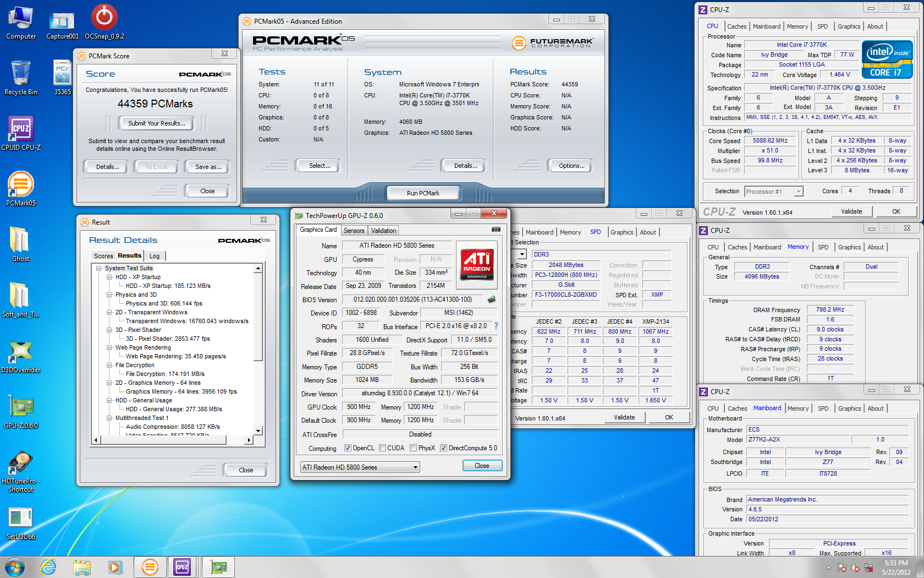Click Result tree horizontal scroll right arrow
Image resolution: width=924 pixels, height=578 pixels.
tap(249, 440)
